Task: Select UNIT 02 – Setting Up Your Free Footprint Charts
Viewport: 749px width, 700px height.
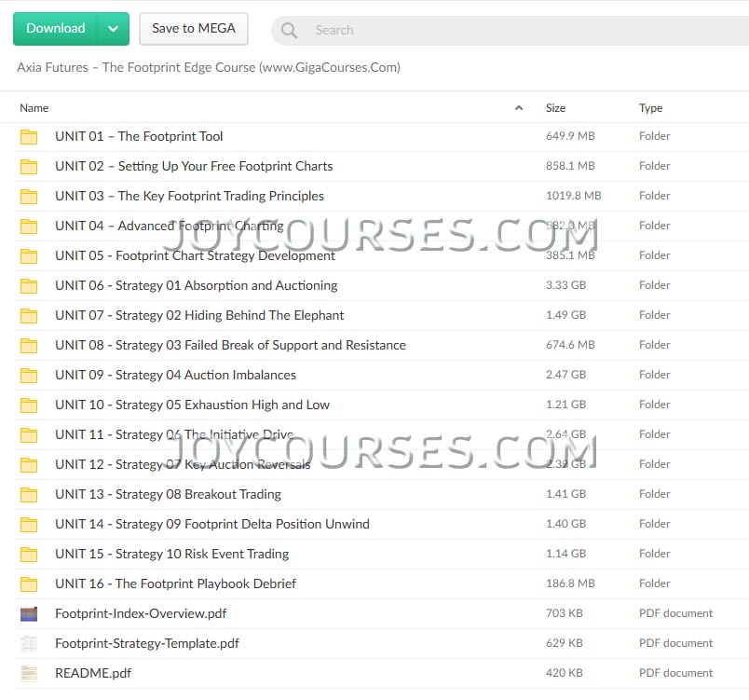Action: pos(194,166)
